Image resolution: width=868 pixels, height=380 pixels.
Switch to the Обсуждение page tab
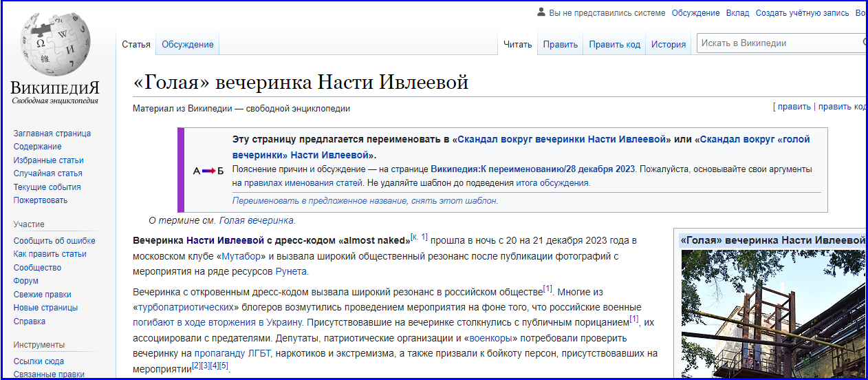tap(188, 44)
